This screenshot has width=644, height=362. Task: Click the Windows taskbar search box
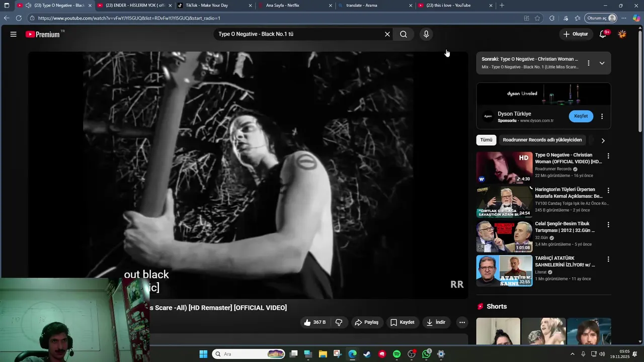pyautogui.click(x=249, y=354)
